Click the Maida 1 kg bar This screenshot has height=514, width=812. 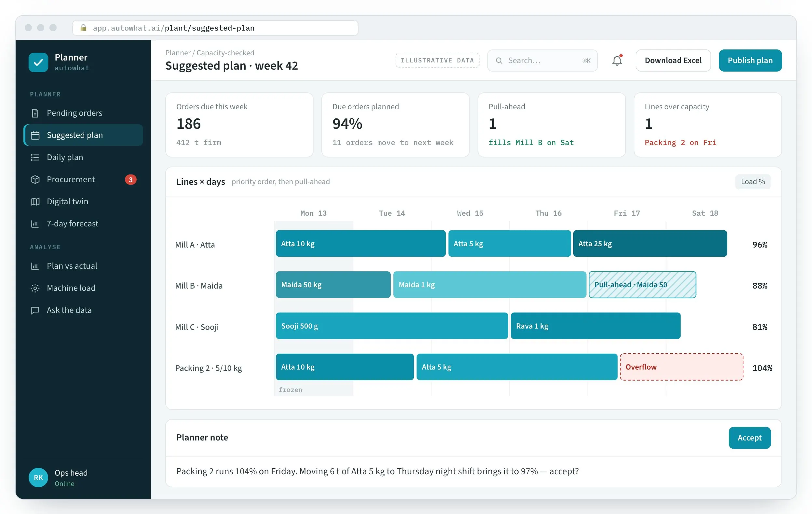click(489, 285)
